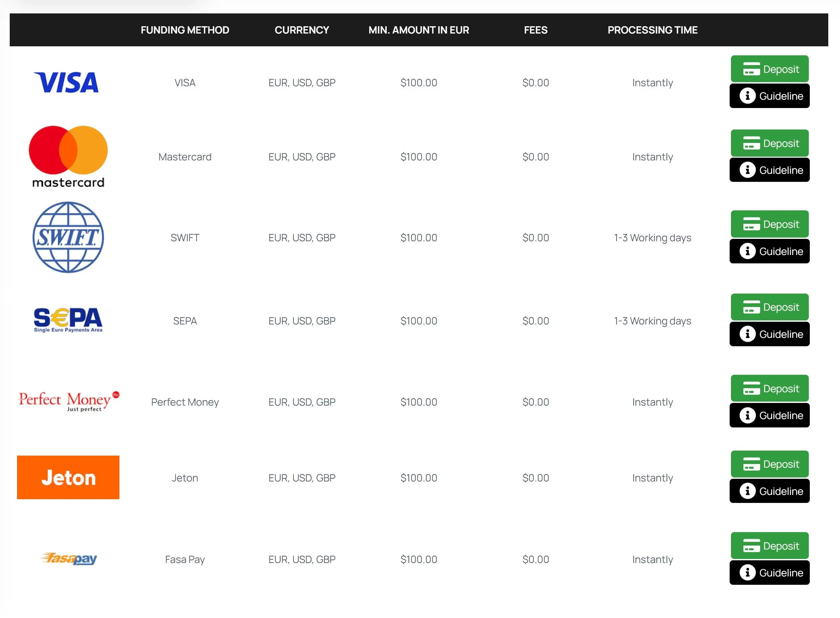Open the VISA Guideline
Viewport: 840px width, 618px height.
(770, 96)
